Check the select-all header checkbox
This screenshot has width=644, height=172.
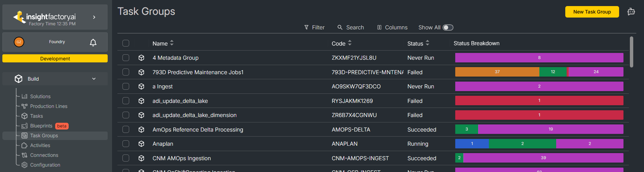click(126, 43)
